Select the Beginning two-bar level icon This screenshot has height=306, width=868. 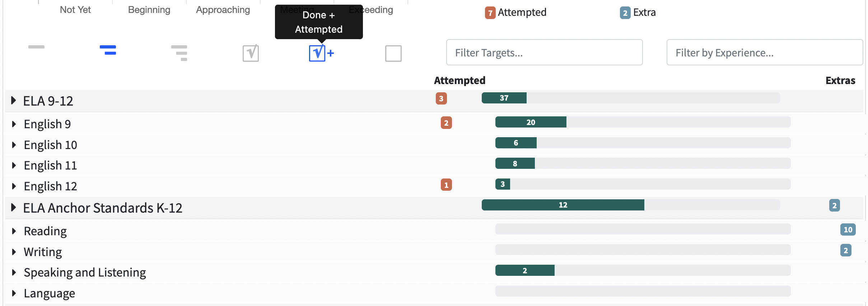(x=108, y=50)
